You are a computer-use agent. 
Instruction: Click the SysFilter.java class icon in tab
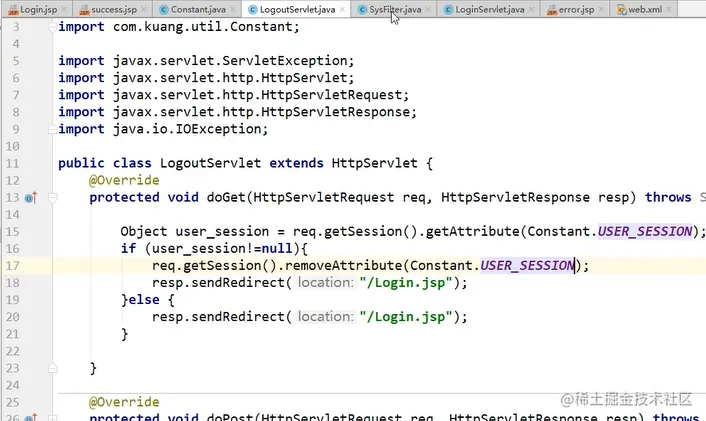pyautogui.click(x=362, y=9)
